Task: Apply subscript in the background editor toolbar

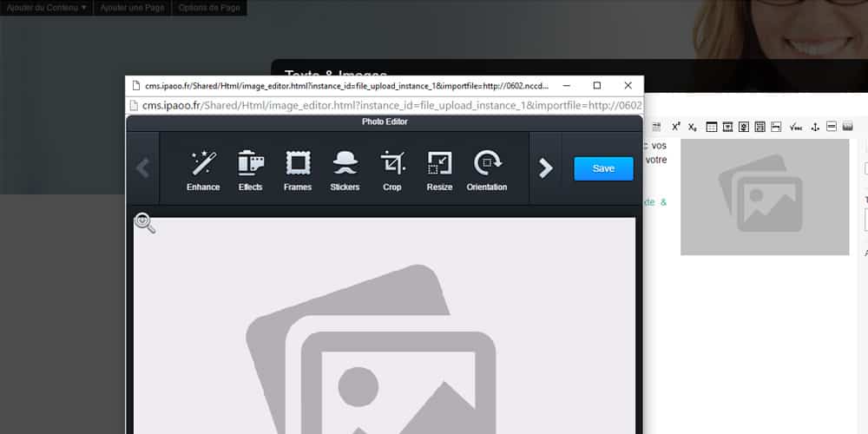Action: [693, 127]
